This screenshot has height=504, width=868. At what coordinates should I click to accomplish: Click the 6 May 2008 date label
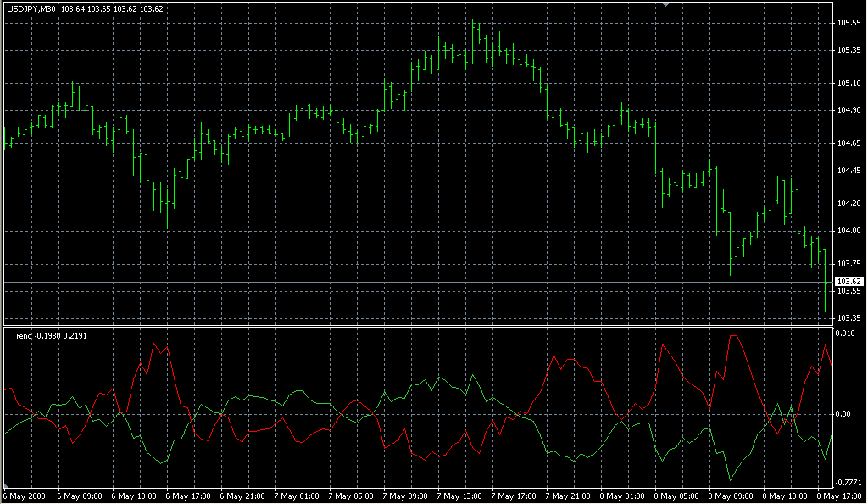tap(24, 496)
